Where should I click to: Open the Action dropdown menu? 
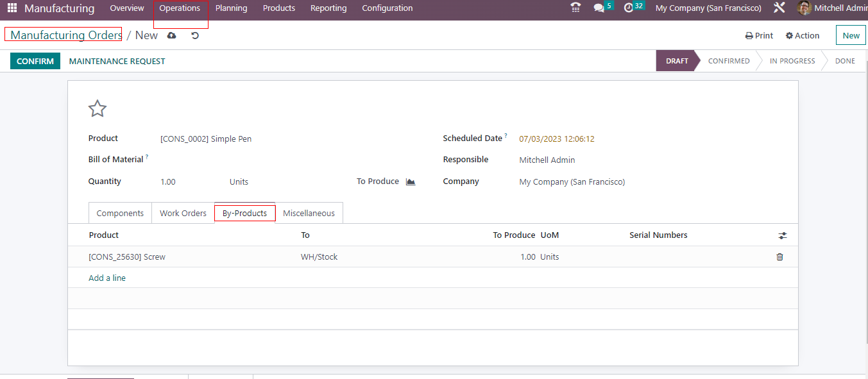(803, 36)
